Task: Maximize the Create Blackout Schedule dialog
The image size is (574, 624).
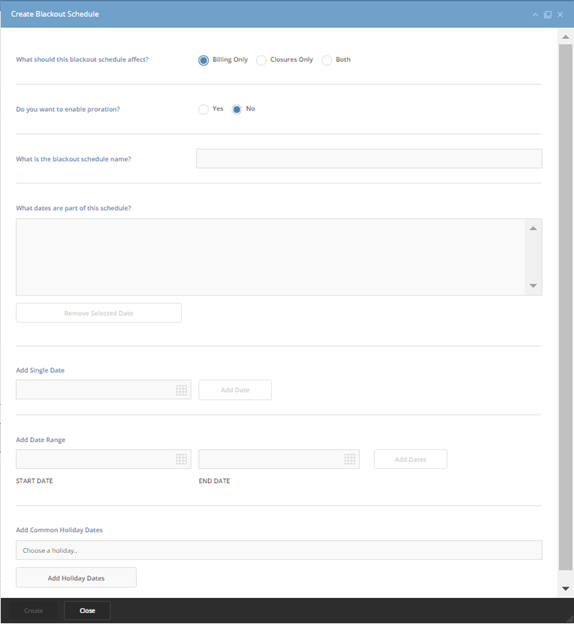Action: pos(548,15)
